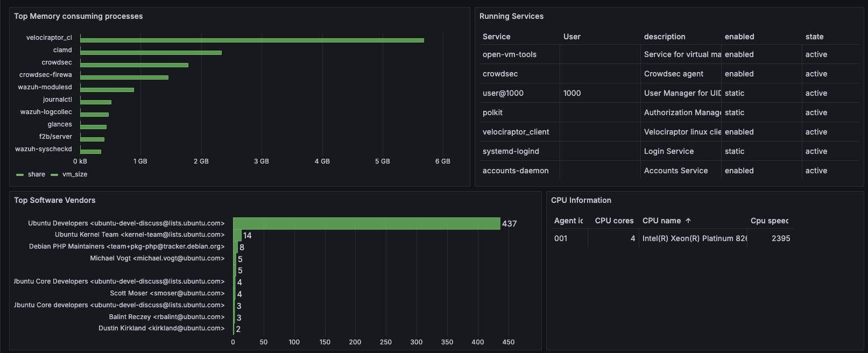Screen dimensions: 868x353
Task: Toggle the share series legend label
Action: tap(37, 174)
